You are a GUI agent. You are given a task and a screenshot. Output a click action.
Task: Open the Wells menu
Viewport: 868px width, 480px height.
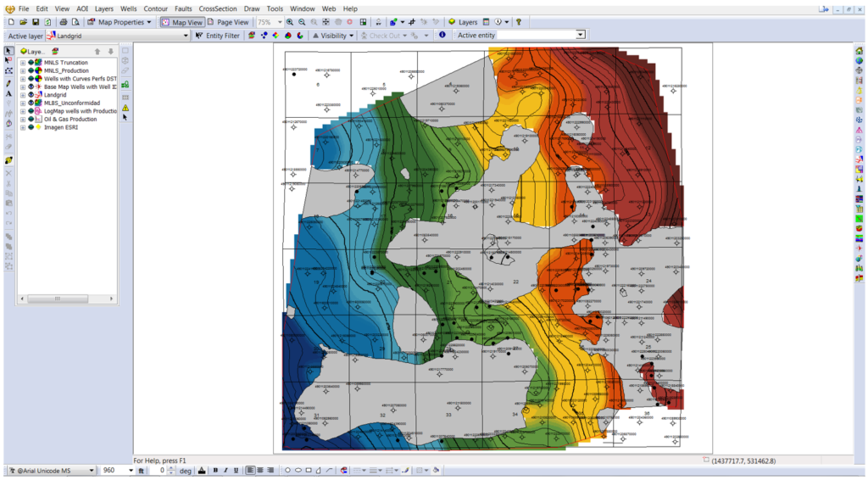(x=129, y=8)
